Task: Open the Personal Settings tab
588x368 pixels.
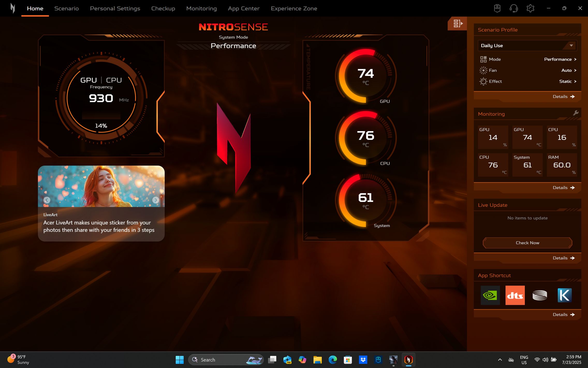Action: coord(115,8)
